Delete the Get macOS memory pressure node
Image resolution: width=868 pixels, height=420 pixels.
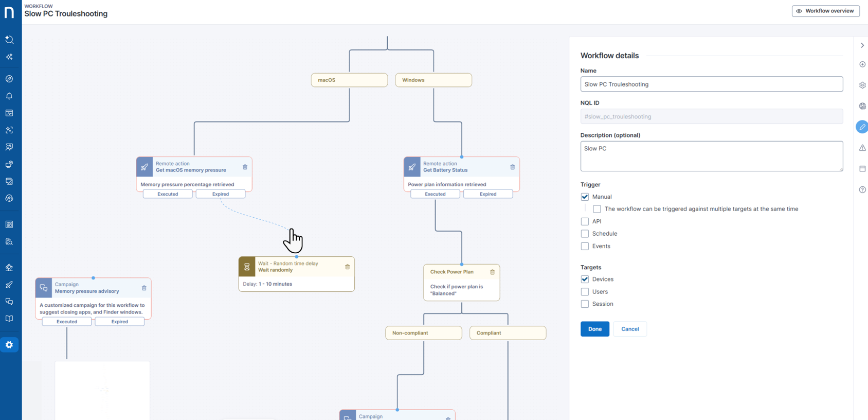click(245, 167)
